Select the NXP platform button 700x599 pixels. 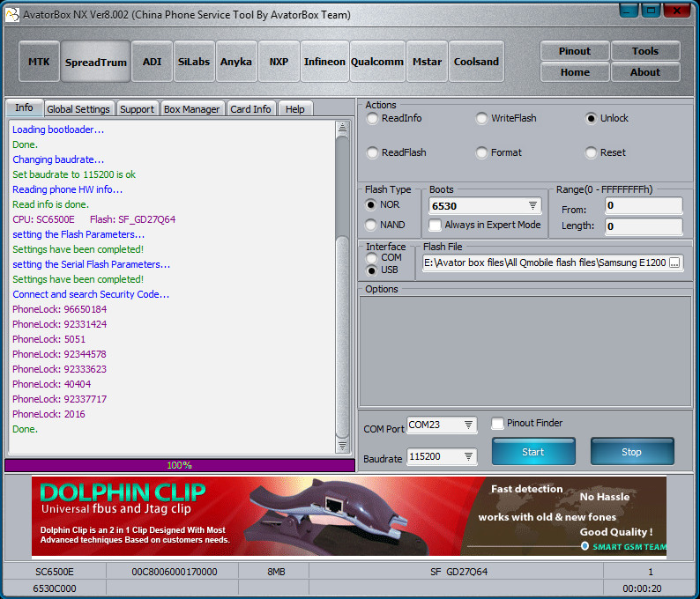279,62
